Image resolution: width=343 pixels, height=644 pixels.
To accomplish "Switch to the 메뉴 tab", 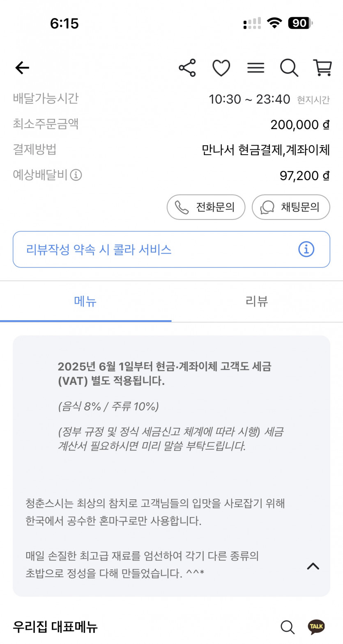I will pyautogui.click(x=85, y=301).
